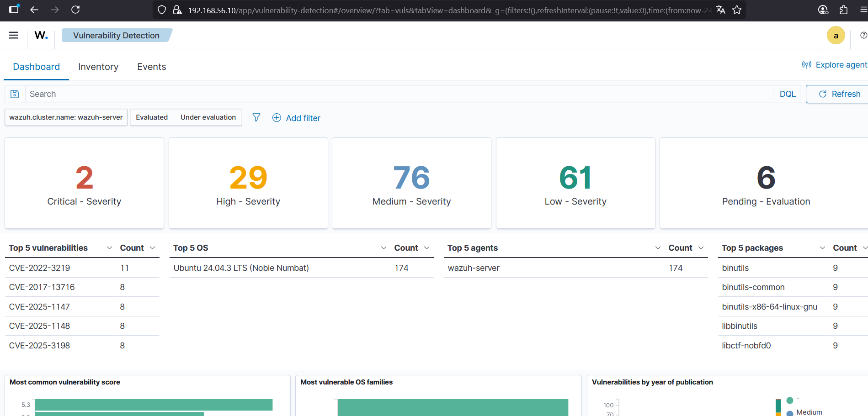Click libctf-nobfd0 package row
Viewport: 868px width, 416px height.
(793, 346)
